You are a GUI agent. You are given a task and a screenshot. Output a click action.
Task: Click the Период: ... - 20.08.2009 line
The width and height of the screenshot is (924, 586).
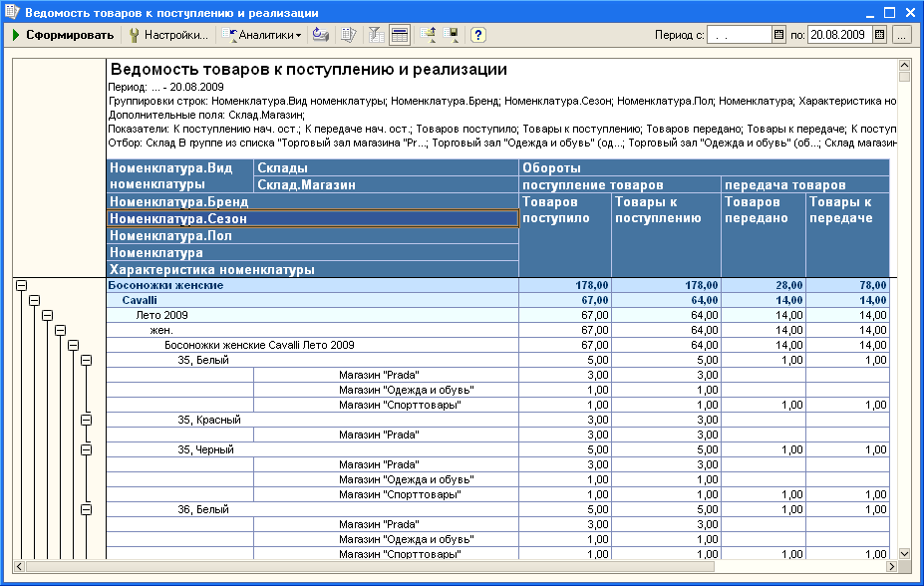coord(166,87)
